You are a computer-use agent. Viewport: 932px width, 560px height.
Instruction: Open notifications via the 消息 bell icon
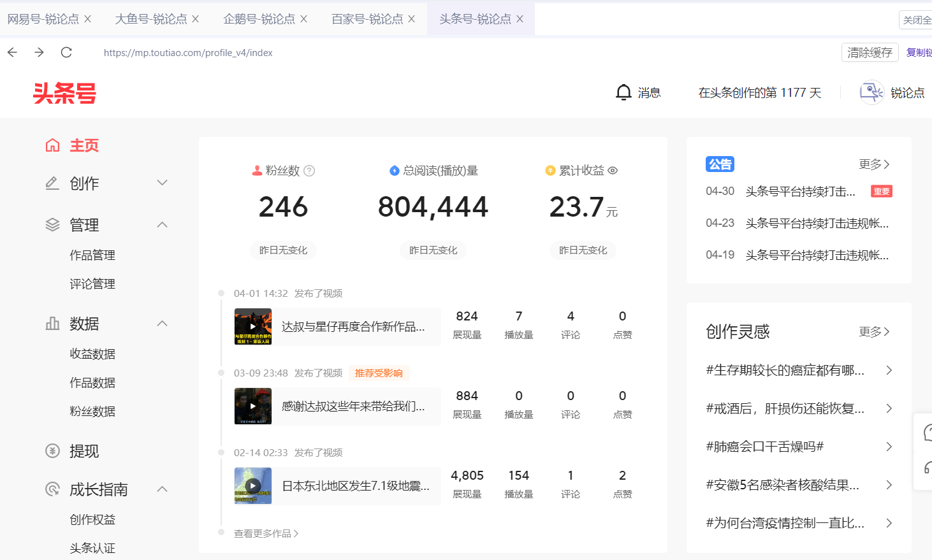point(623,92)
